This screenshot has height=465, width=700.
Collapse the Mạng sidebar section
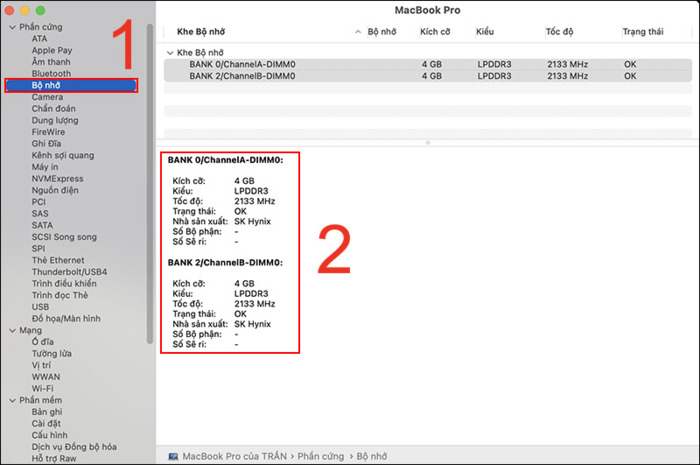[10, 330]
